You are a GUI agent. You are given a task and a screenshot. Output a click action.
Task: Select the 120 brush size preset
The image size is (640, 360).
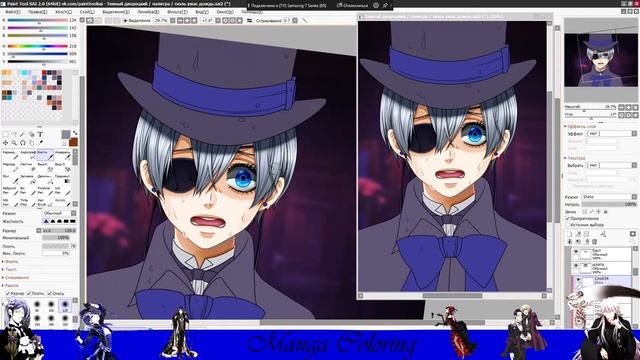point(65,306)
